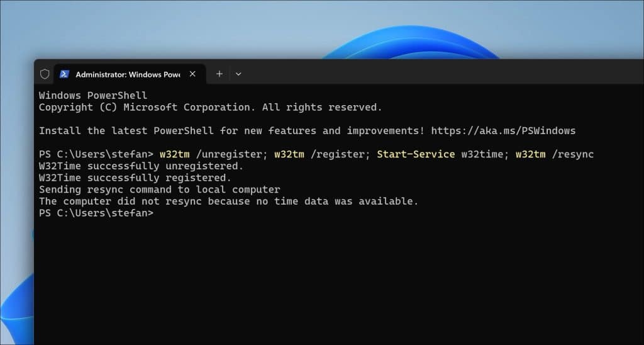Click the "W32Time successfully unregistered." output line
Viewport: 644px width, 345px height.
pyautogui.click(x=141, y=166)
